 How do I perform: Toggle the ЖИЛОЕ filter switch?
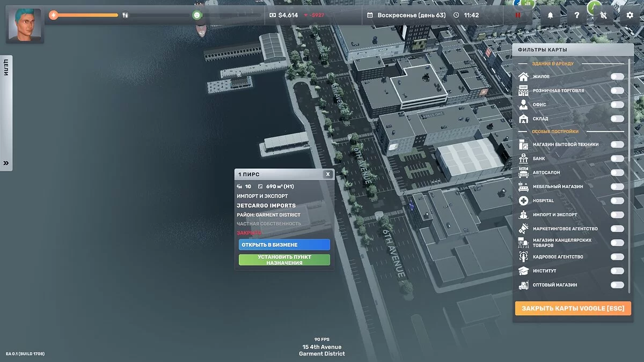pyautogui.click(x=617, y=77)
